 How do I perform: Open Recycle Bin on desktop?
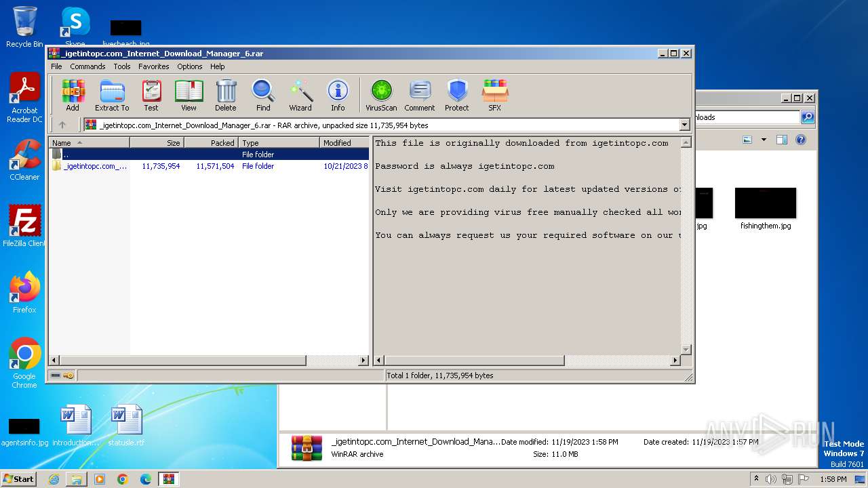[x=24, y=27]
